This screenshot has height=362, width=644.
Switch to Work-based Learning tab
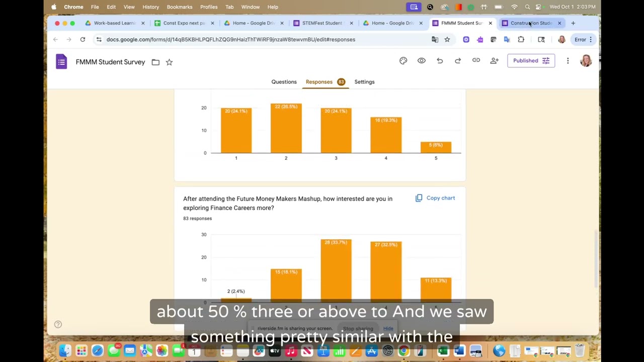(114, 23)
